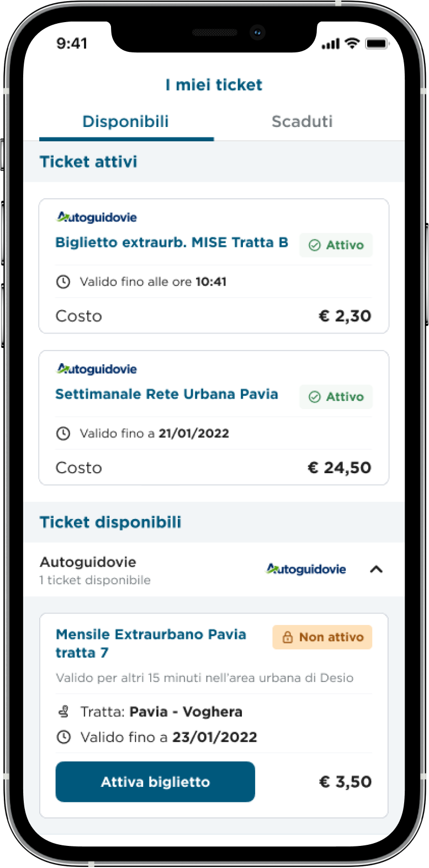Click the 'Attivo' badge on the Settimanale Rete Urbana ticket
Viewport: 429px width, 868px height.
tap(336, 397)
